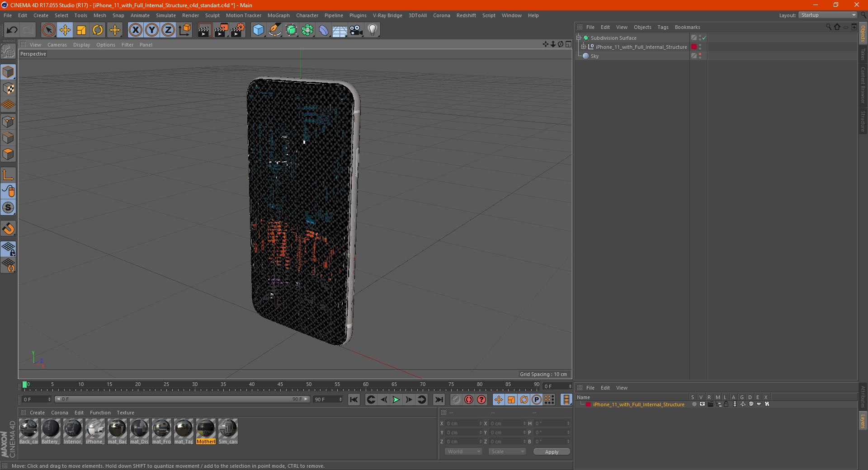This screenshot has width=868, height=470.
Task: Open the Layout Startup dropdown
Action: coord(828,15)
